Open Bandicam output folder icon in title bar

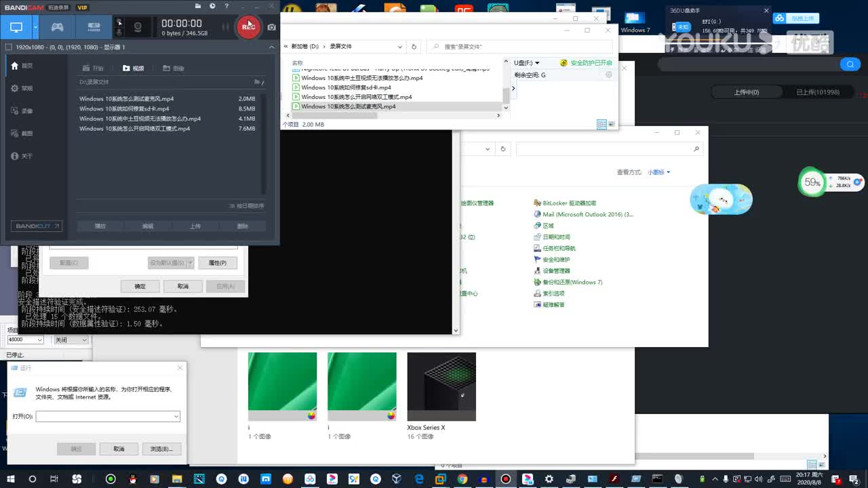[x=197, y=6]
